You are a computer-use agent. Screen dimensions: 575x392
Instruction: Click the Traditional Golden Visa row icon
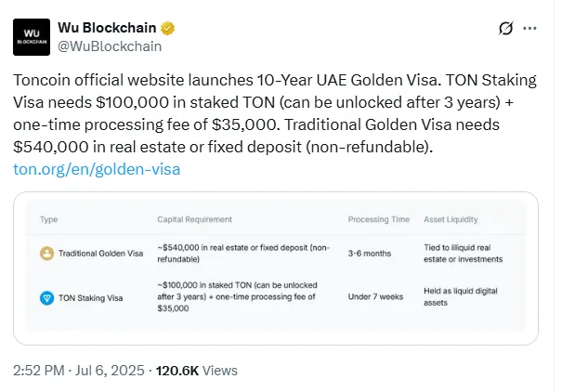pos(46,253)
